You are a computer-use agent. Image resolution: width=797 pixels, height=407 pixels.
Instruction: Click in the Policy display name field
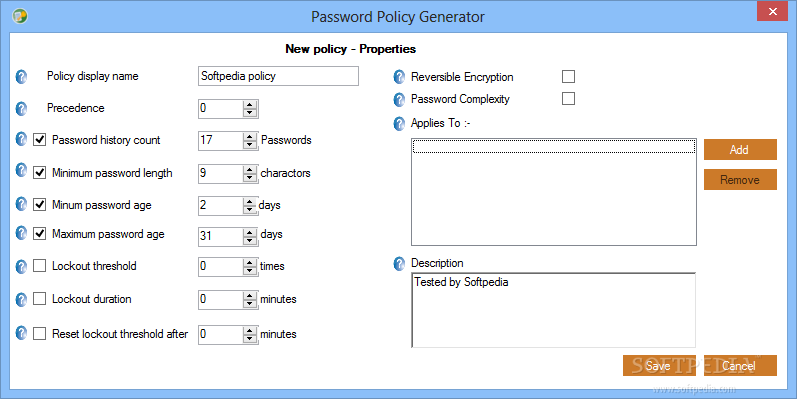278,76
